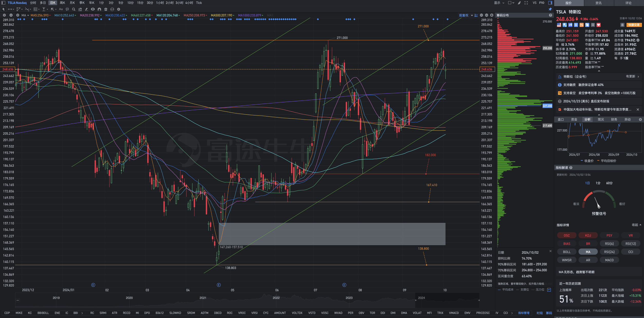Open 特斯拉 (企业号) updates row
This screenshot has height=318, width=644.
599,77
